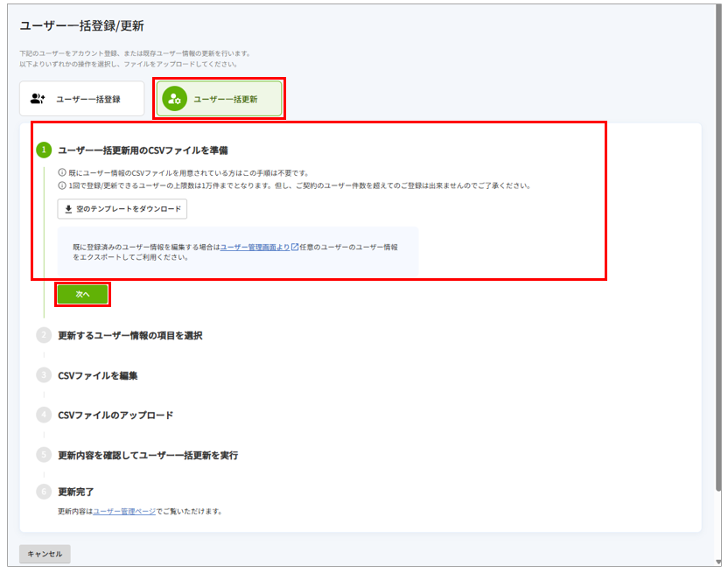Click the step 6 gray number circle

44,492
